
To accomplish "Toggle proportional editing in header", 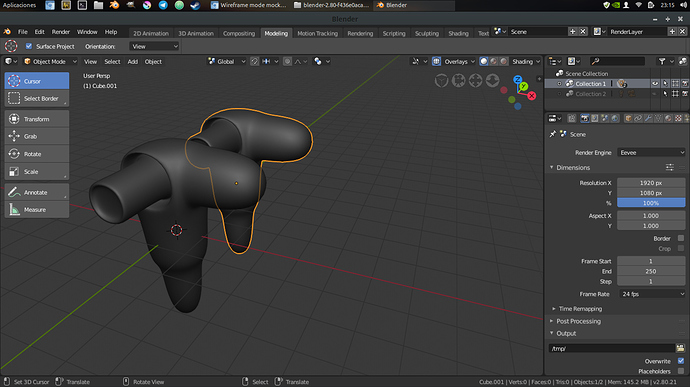I will coord(287,62).
